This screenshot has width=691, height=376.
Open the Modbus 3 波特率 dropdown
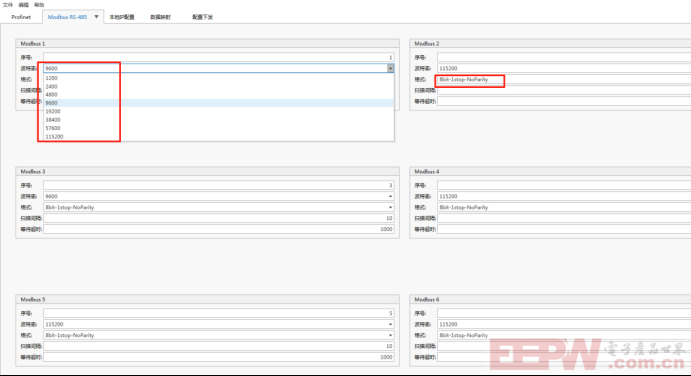[x=219, y=196]
